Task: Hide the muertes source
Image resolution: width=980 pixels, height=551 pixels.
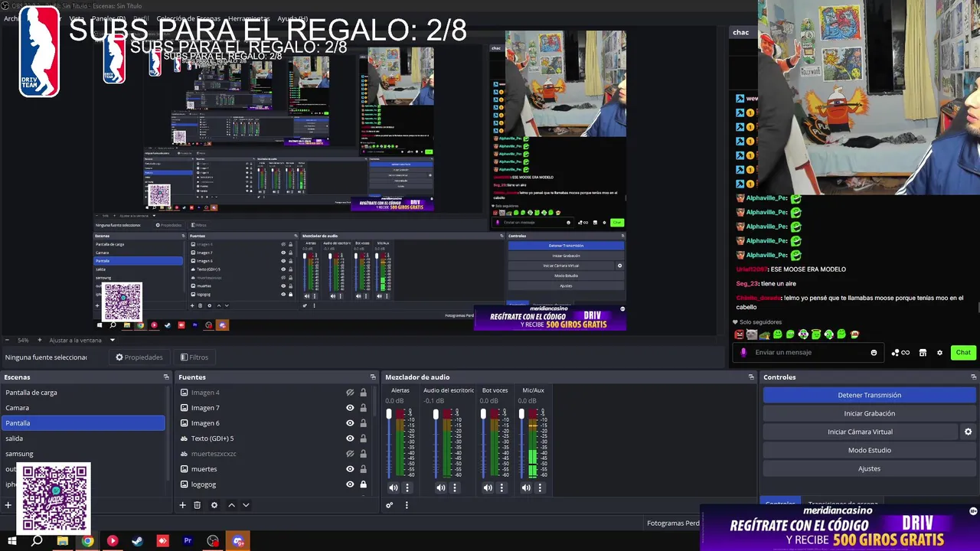Action: 350,469
